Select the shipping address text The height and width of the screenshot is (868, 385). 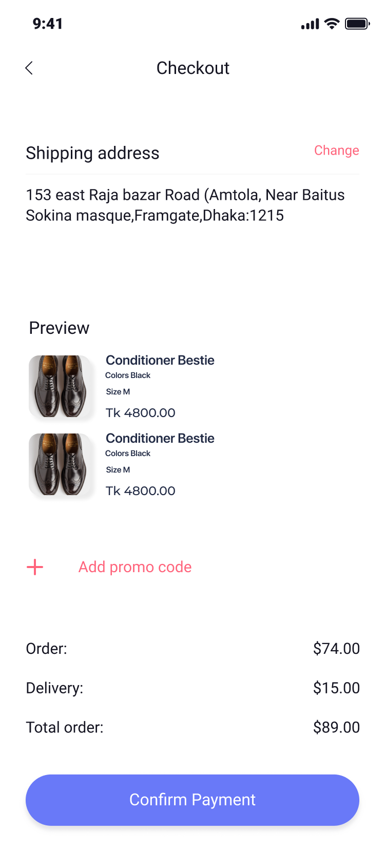coord(185,205)
